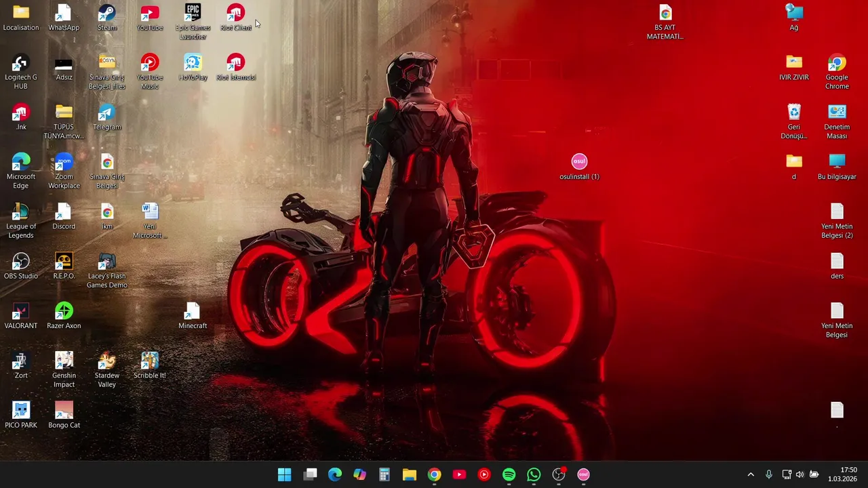Open YouTube Music desktop shortcut
The width and height of the screenshot is (868, 488).
pos(150,72)
